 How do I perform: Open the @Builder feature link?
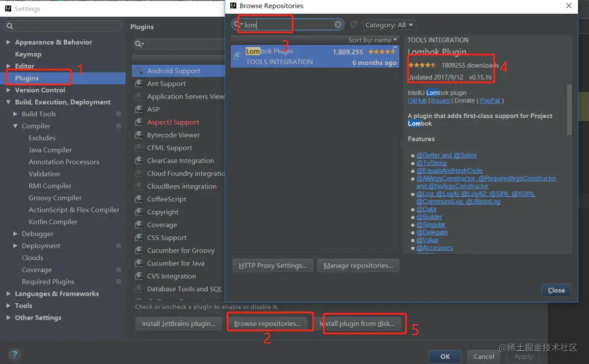[x=429, y=217]
